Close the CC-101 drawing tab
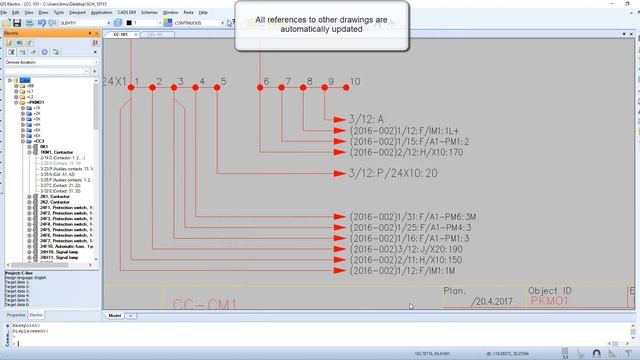The image size is (640, 360). pyautogui.click(x=136, y=35)
